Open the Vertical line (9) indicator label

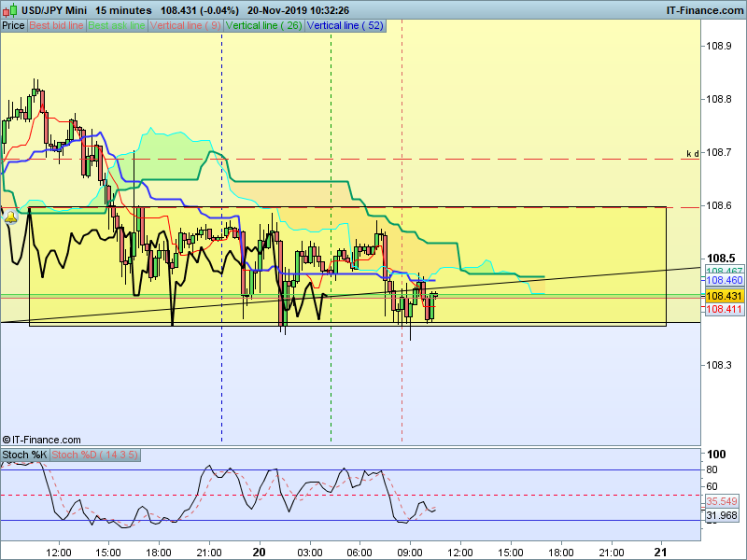point(186,26)
